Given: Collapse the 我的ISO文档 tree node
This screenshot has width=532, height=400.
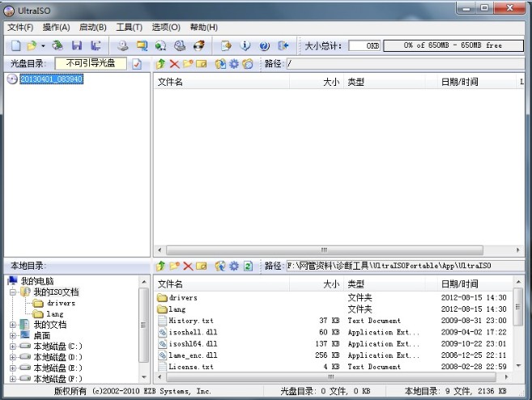Looking at the screenshot, I should click(13, 291).
